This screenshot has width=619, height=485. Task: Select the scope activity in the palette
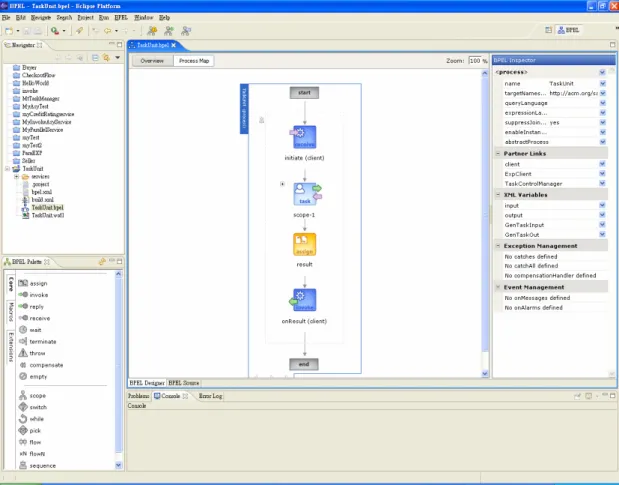pos(32,395)
